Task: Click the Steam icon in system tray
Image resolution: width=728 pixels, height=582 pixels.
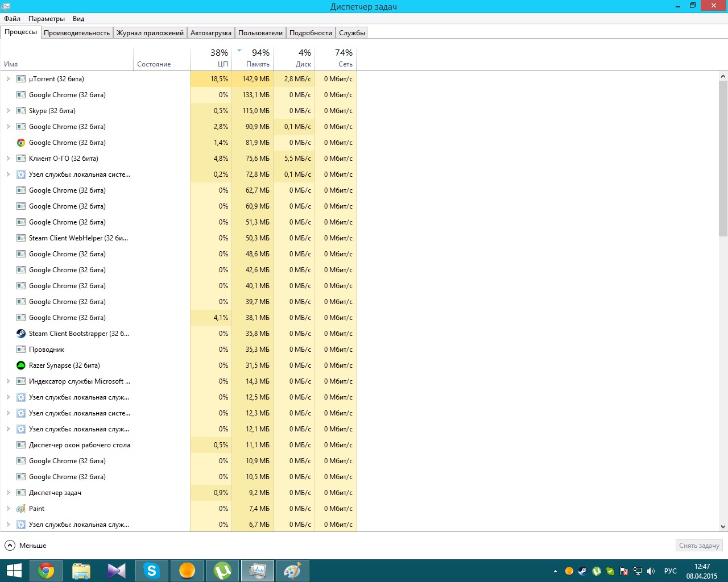Action: tap(583, 571)
